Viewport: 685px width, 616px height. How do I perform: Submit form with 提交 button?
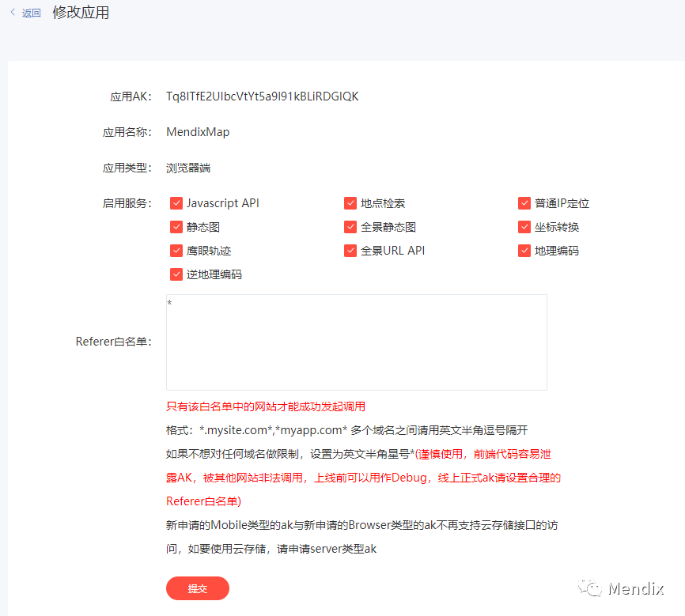click(x=198, y=588)
